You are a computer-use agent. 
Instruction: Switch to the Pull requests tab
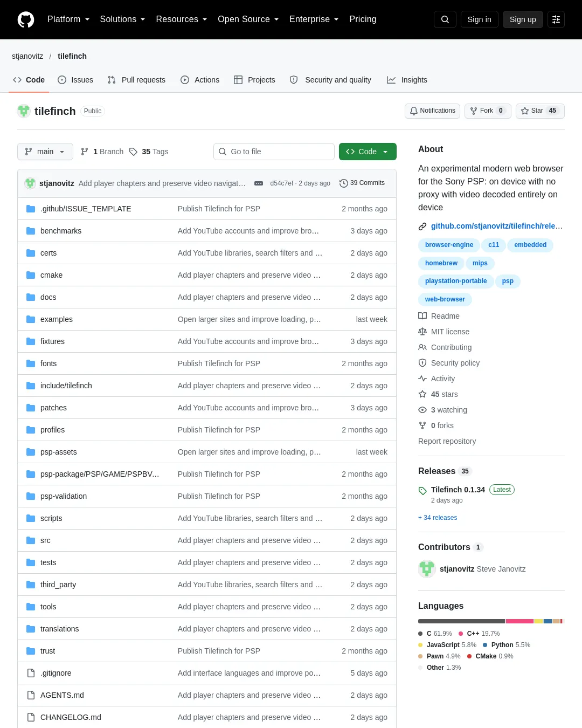coord(136,80)
